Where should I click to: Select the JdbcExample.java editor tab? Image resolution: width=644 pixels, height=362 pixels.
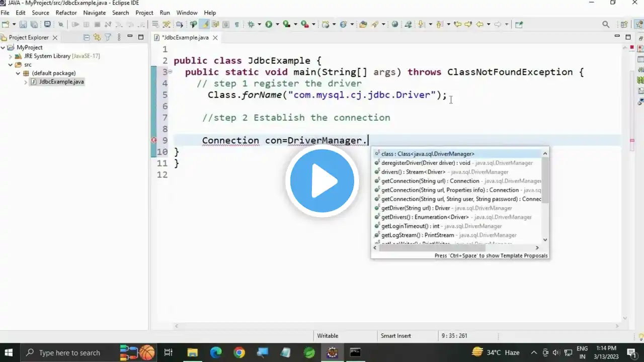(x=183, y=38)
